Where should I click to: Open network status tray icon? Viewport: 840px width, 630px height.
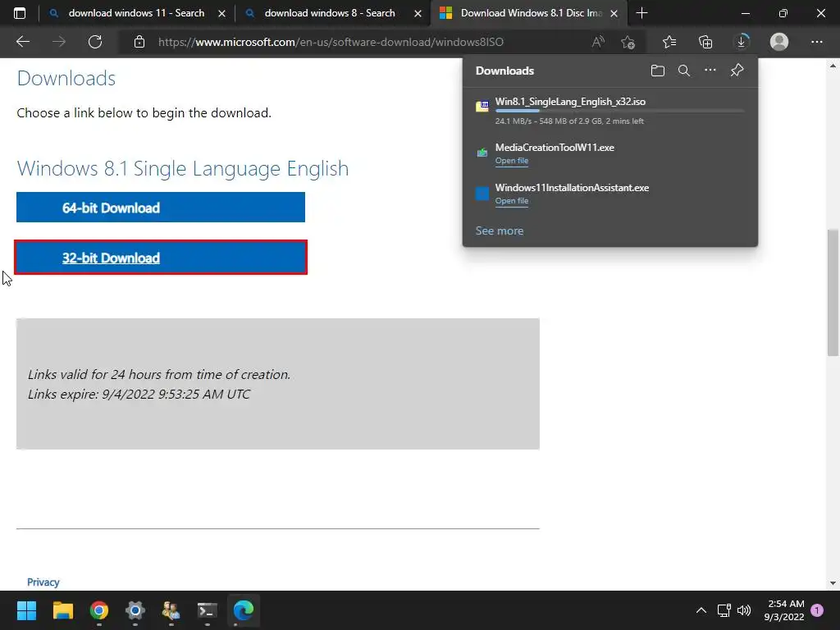pos(724,610)
